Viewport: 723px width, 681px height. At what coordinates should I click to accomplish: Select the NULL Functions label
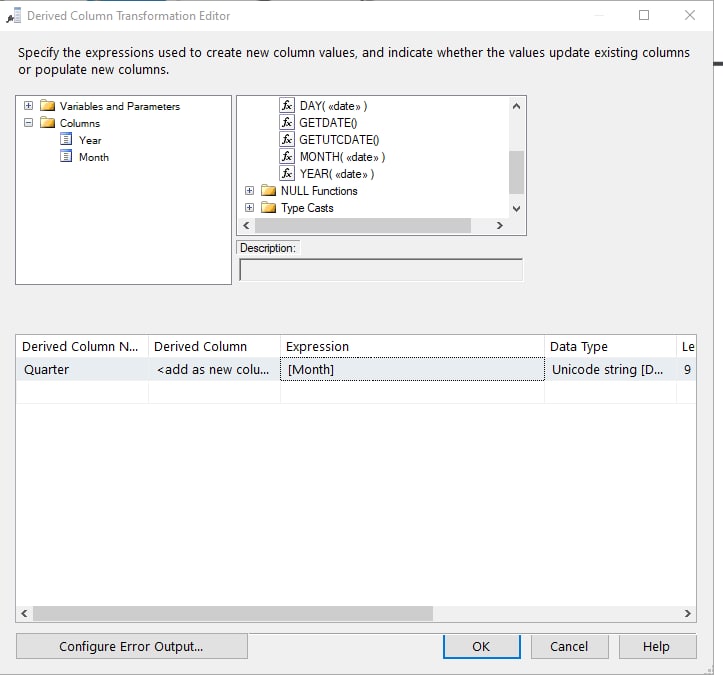point(319,191)
